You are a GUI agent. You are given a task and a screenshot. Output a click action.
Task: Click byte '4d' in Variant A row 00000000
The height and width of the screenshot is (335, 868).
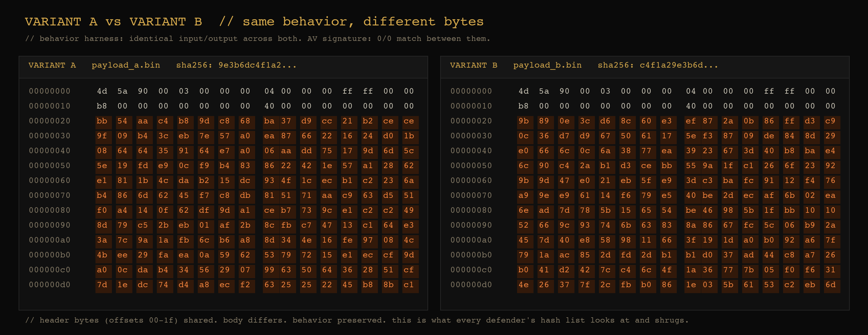click(102, 91)
